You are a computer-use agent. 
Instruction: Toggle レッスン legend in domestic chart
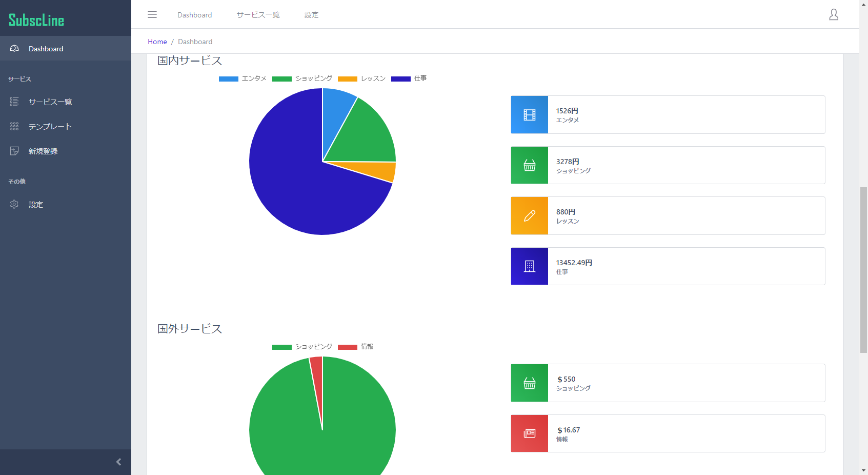coord(361,78)
